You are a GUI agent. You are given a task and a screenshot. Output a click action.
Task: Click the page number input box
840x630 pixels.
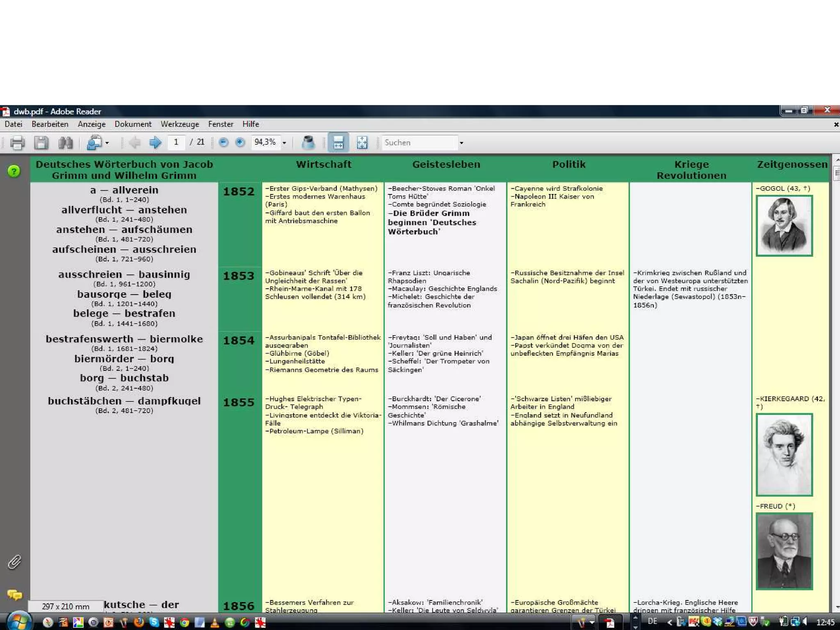click(x=176, y=142)
